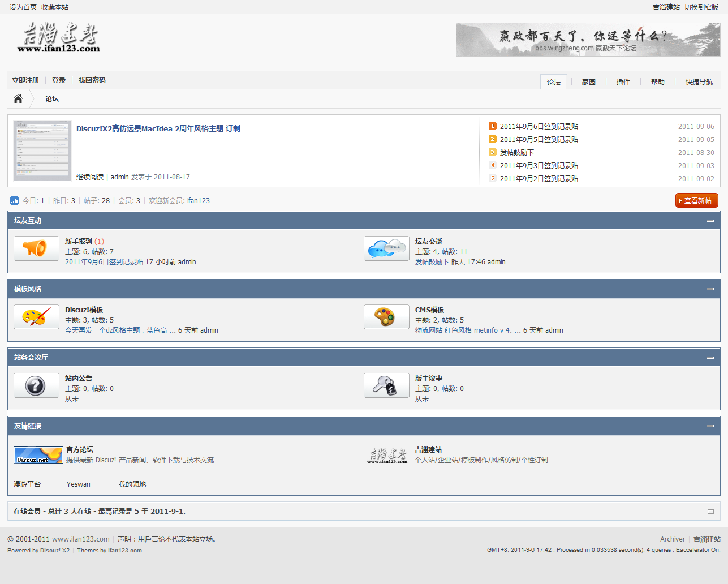The height and width of the screenshot is (584, 728).
Task: Click www.ifan123.com footer link
Action: [x=81, y=539]
